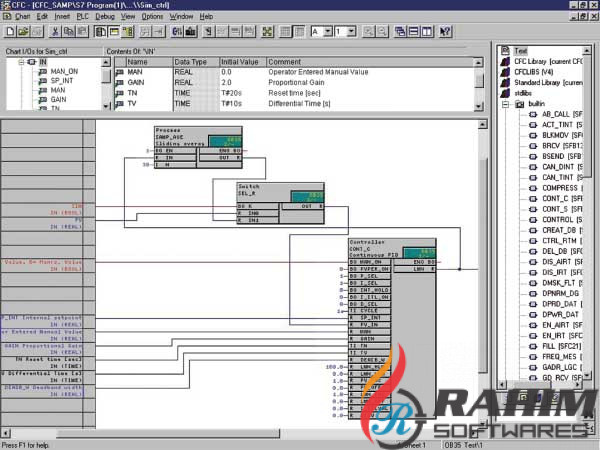This screenshot has width=600, height=450.
Task: Click the CFCLIBS (V4) book icon
Action: [505, 72]
